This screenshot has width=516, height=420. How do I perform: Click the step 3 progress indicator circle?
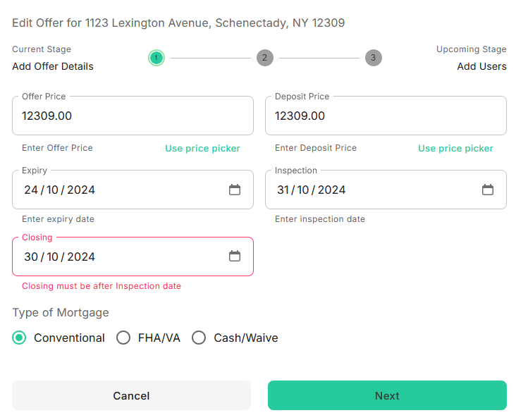[x=374, y=58]
